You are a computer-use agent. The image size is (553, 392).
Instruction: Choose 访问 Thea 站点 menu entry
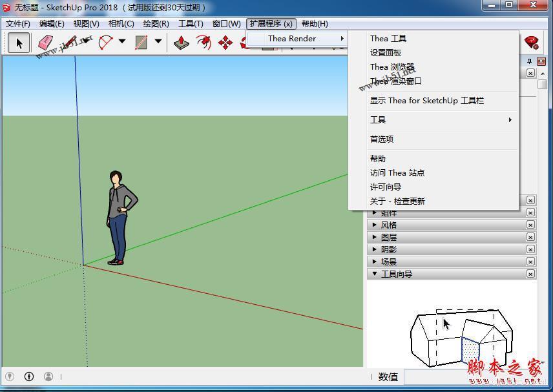point(433,172)
